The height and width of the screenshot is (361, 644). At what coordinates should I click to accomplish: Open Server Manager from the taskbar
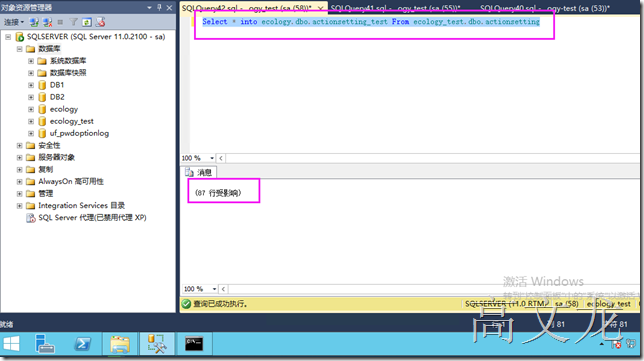(45, 344)
